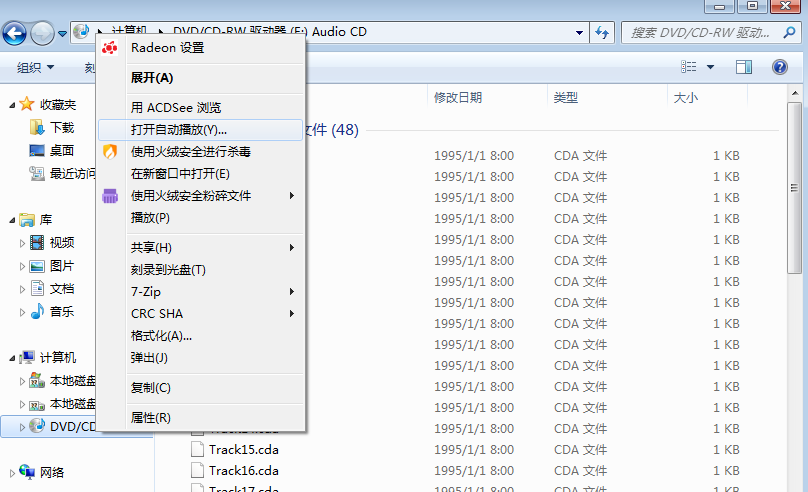Open 下载 folder in favorites
The image size is (808, 492).
(62, 127)
